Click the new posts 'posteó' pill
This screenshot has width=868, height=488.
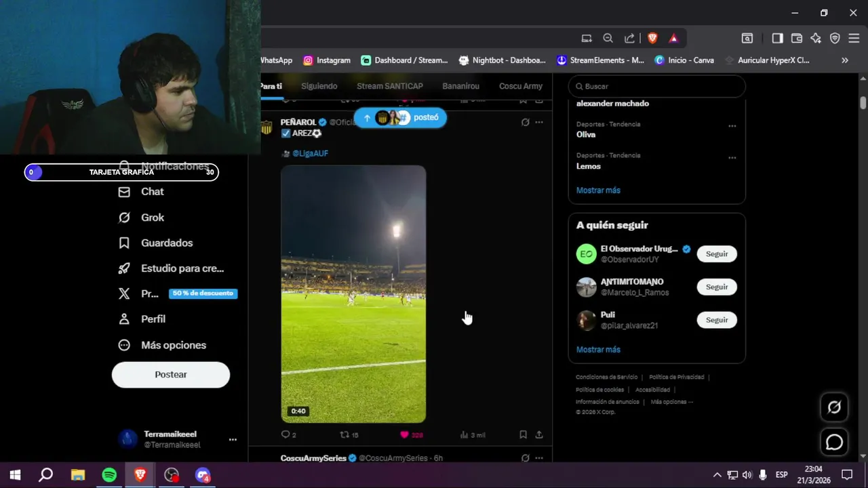[400, 117]
